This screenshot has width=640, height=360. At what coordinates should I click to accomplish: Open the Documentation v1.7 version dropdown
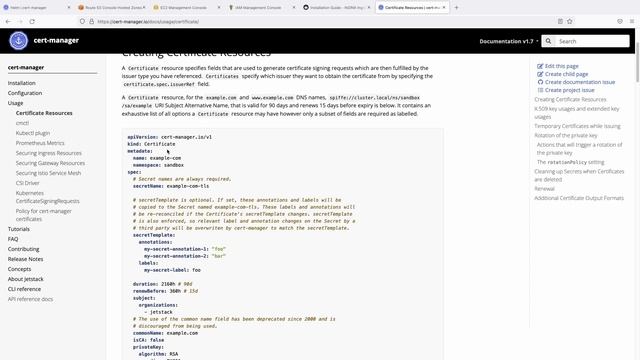click(509, 41)
